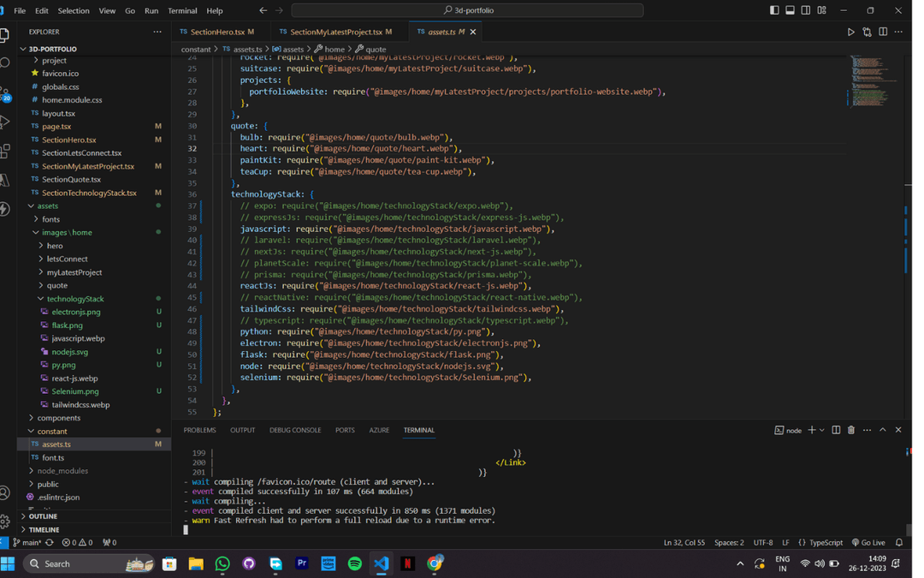Toggle the bottom panel layout button

[x=790, y=10]
